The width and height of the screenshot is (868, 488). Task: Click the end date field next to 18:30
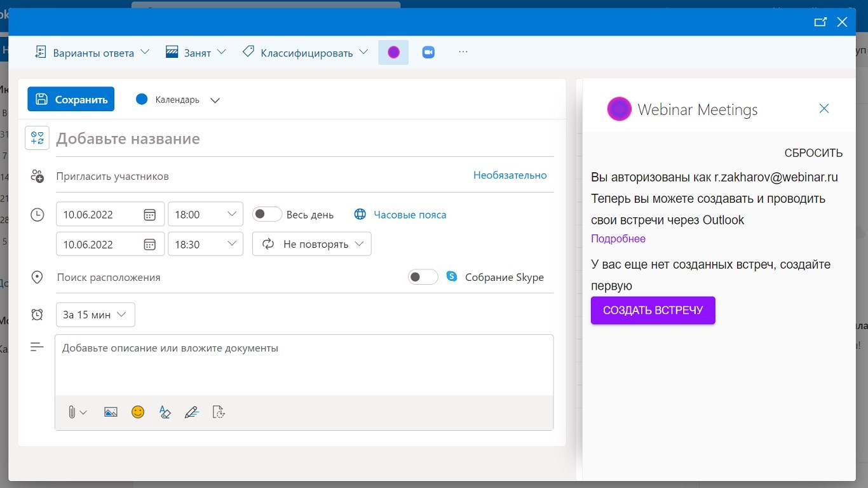(111, 244)
